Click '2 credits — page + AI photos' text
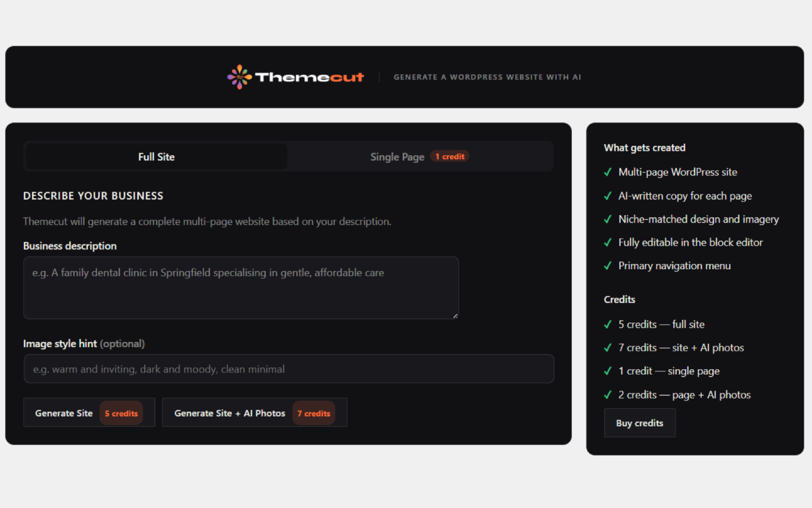The height and width of the screenshot is (508, 812). coord(685,395)
